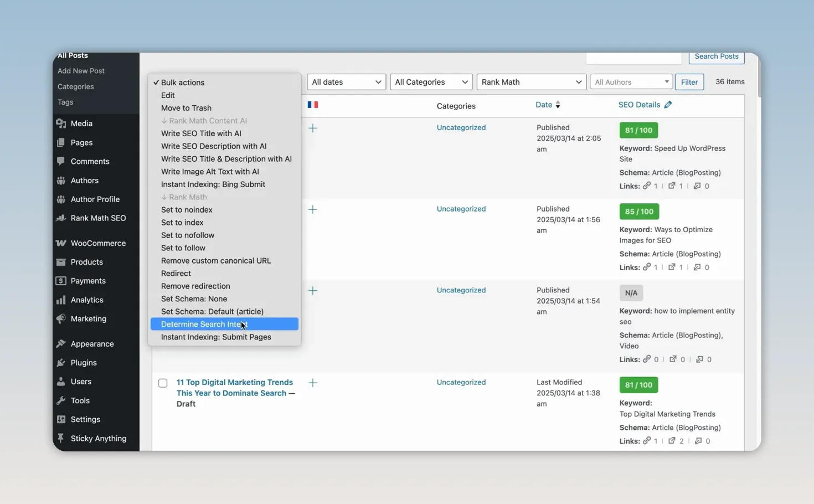Screen dimensions: 814x504
Task: Choose Set to follow option
Action: click(x=224, y=248)
